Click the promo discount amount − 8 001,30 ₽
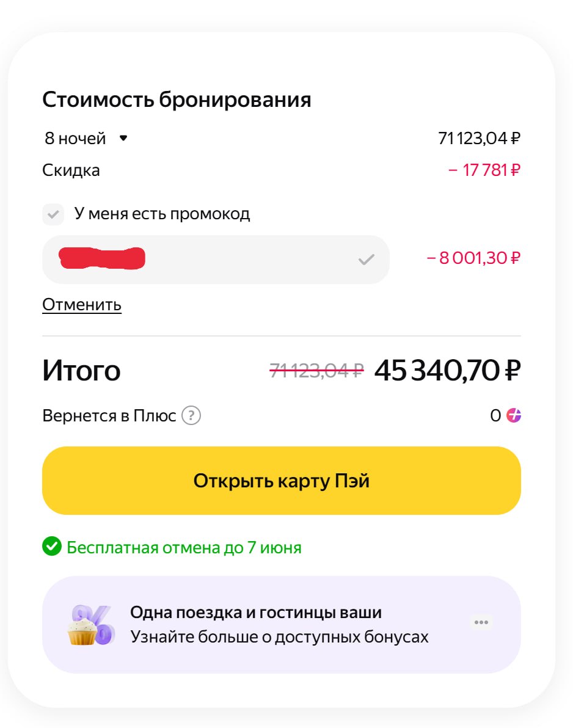This screenshot has width=573, height=728. pos(473,258)
